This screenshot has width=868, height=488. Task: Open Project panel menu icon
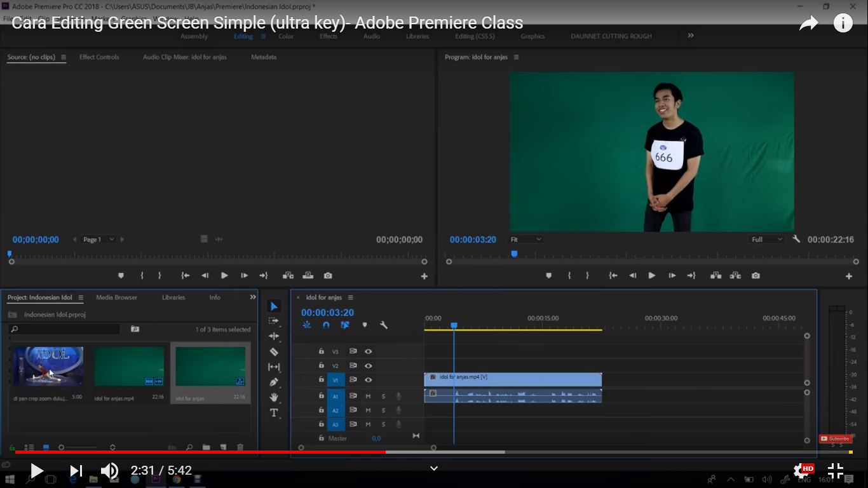point(81,297)
